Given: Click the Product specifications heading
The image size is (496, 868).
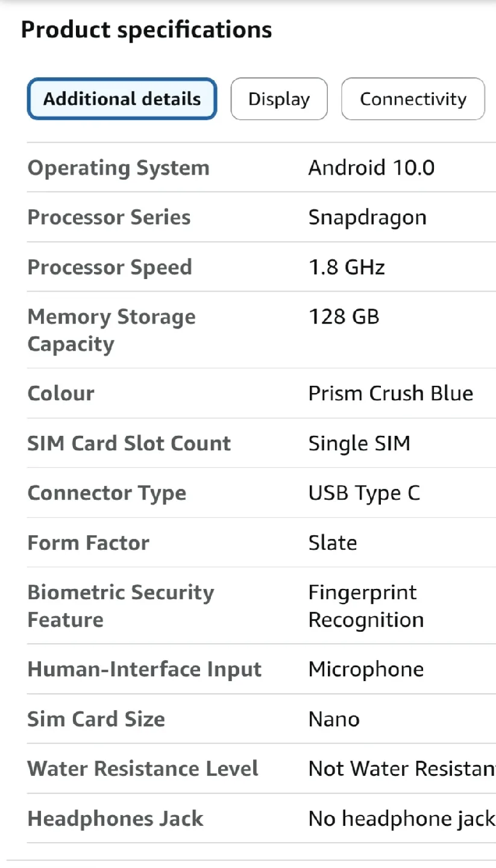Looking at the screenshot, I should [146, 29].
